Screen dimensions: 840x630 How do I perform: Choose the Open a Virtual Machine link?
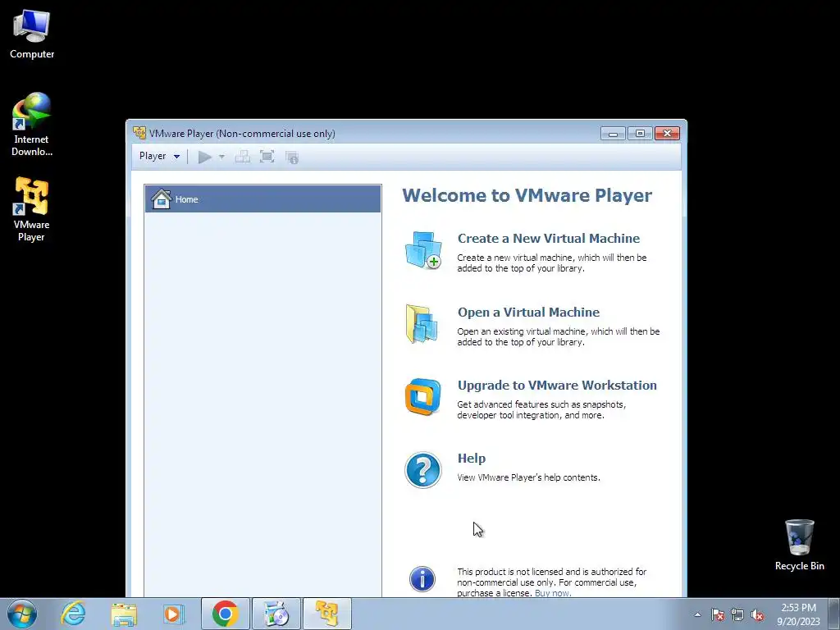coord(528,313)
